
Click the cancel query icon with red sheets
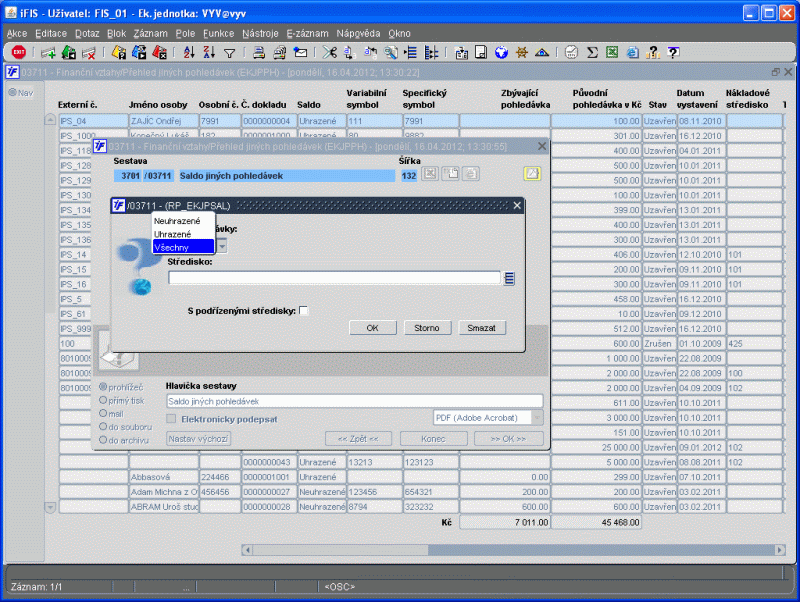pyautogui.click(x=159, y=52)
